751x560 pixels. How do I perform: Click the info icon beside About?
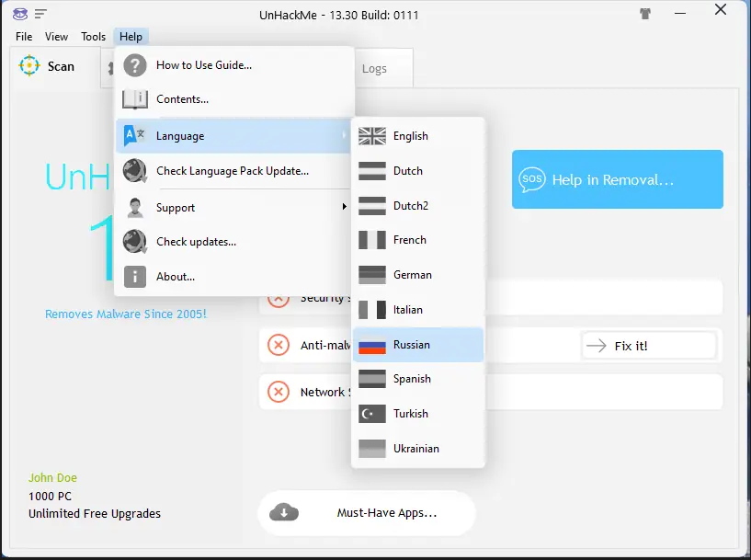(135, 277)
